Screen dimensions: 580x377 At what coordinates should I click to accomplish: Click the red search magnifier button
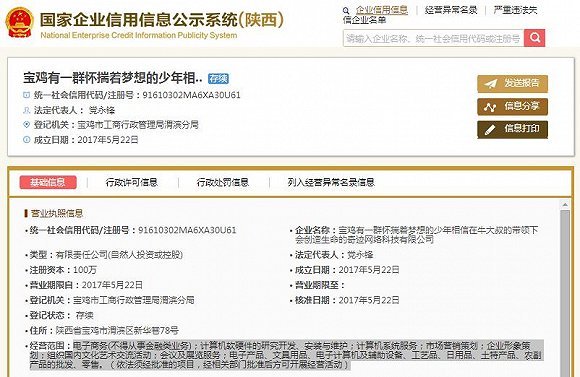(535, 38)
